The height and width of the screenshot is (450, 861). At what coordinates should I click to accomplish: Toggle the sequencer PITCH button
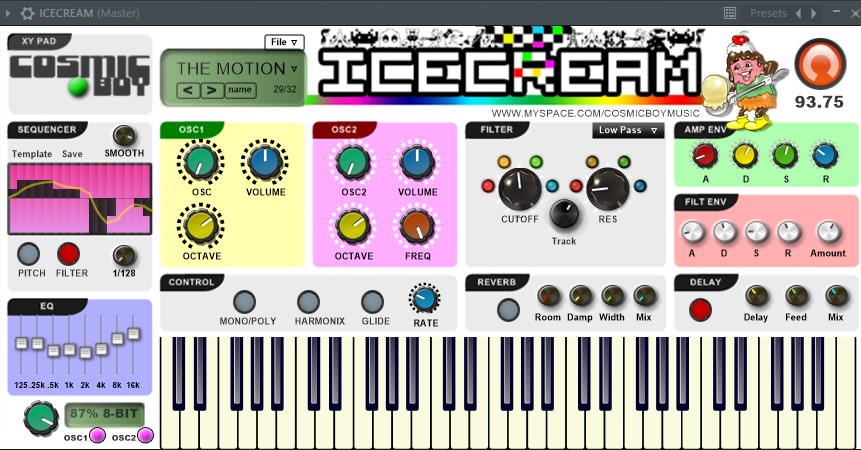[x=28, y=255]
